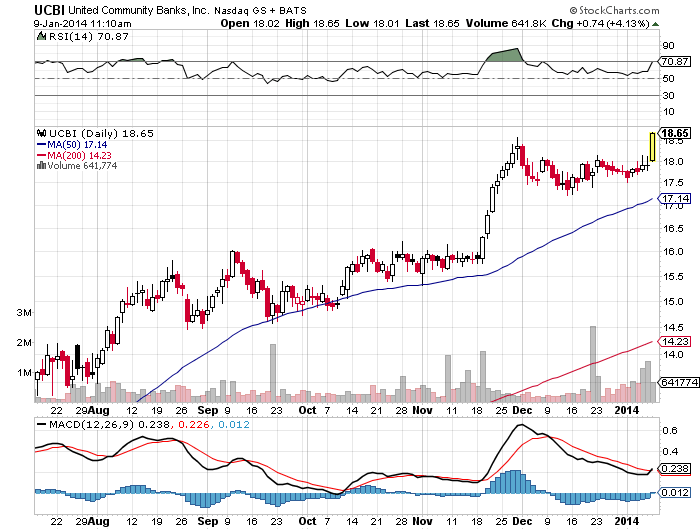This screenshot has width=700, height=530.
Task: Click the black MACD legend line marker
Action: pos(42,424)
